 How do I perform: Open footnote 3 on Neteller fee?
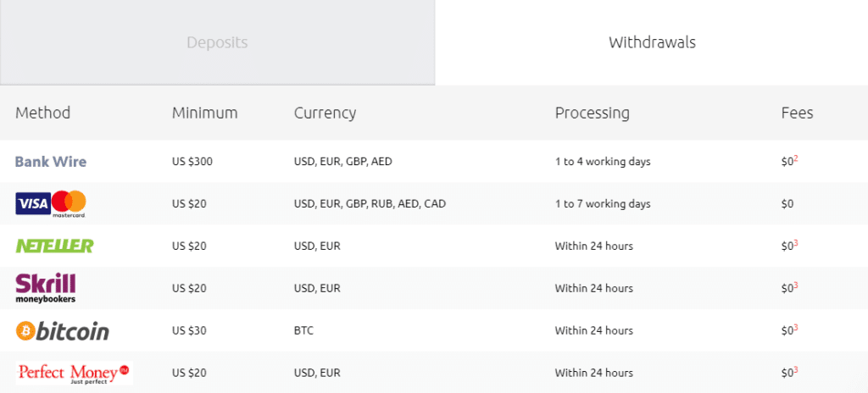[796, 243]
